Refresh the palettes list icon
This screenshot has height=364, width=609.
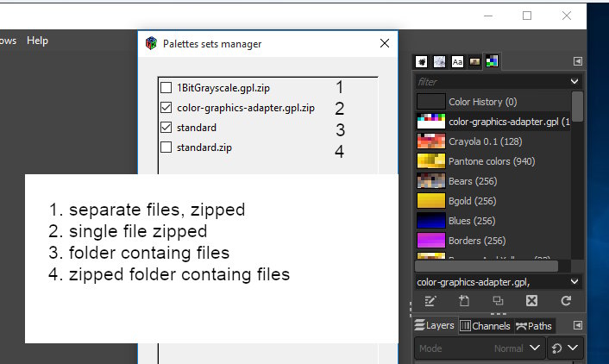tap(566, 301)
